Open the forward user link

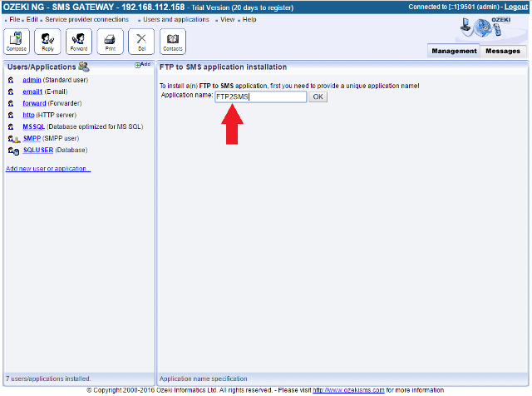pos(34,103)
